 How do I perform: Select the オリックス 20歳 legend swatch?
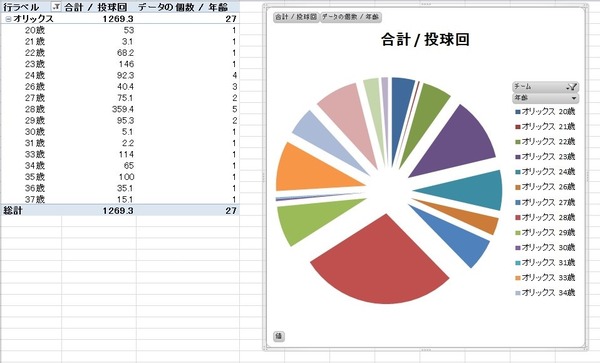[518, 112]
